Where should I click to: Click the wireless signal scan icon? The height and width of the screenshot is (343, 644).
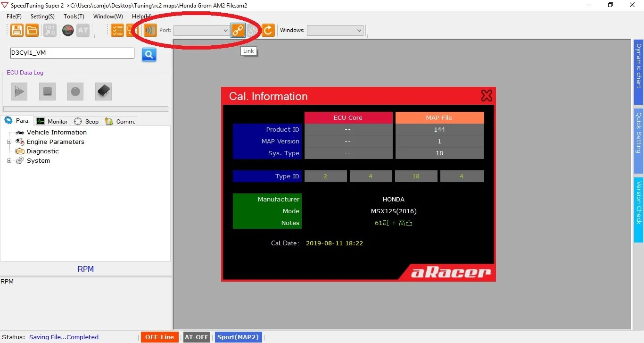tap(150, 30)
